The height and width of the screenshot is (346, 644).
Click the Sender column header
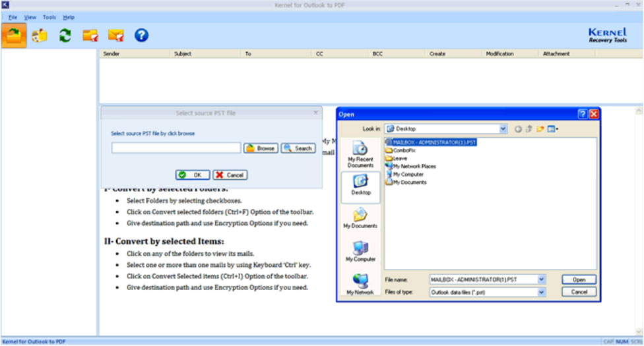135,54
